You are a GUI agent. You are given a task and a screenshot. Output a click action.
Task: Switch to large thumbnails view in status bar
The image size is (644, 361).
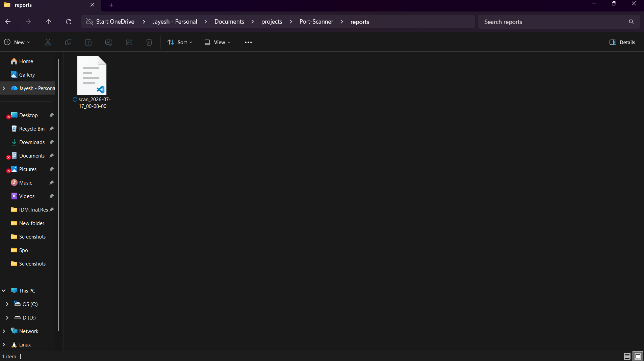[x=638, y=356]
